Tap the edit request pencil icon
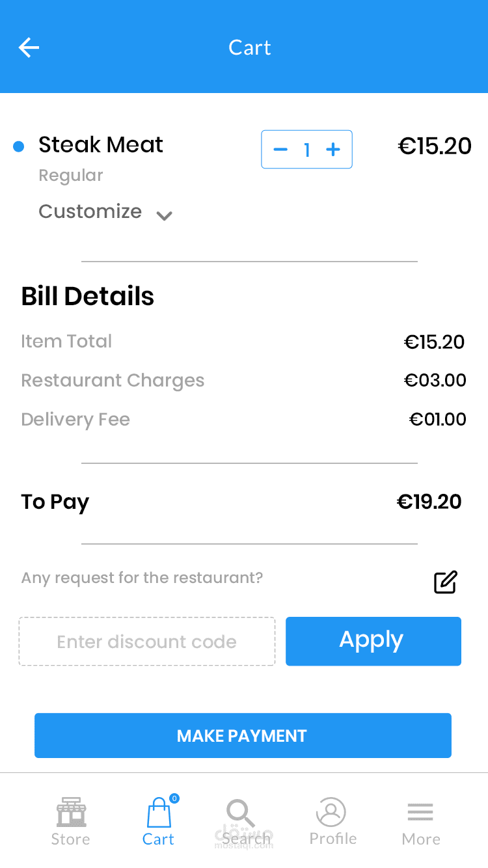Viewport: 488px width, 868px height. [446, 582]
